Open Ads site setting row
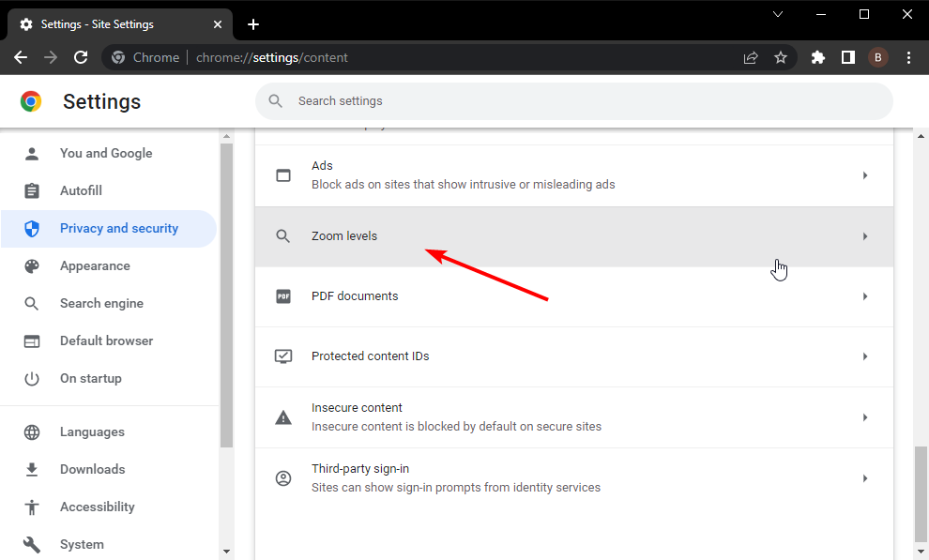This screenshot has height=560, width=929. coord(573,175)
